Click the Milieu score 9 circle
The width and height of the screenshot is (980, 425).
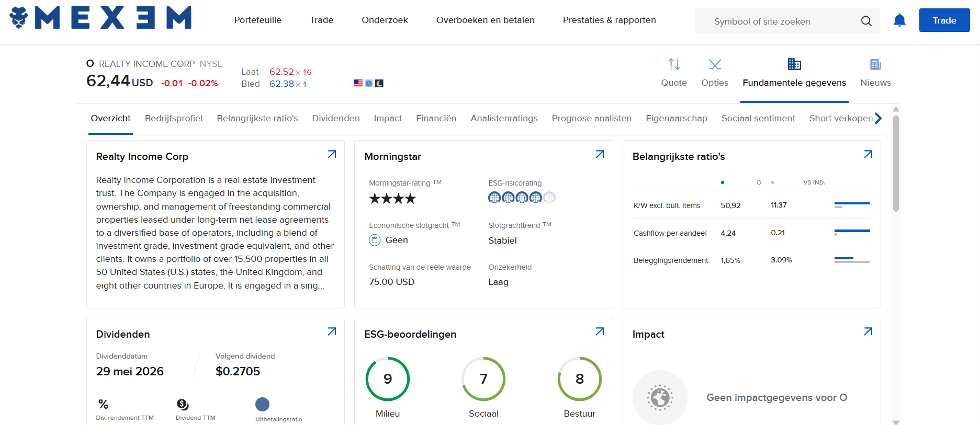tap(388, 378)
